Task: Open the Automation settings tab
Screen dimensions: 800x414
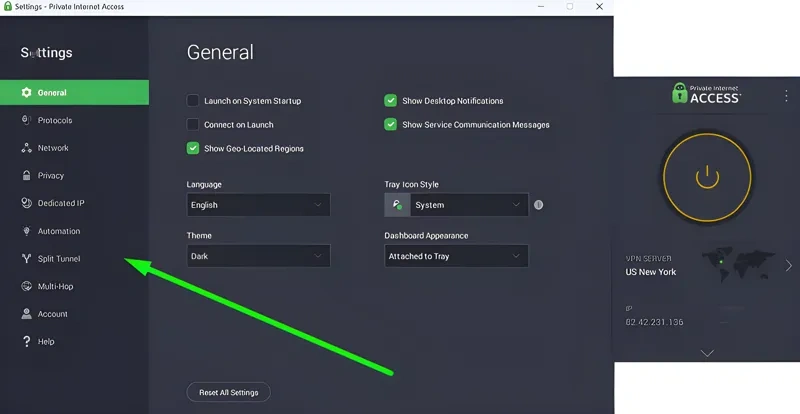Action: (x=74, y=231)
